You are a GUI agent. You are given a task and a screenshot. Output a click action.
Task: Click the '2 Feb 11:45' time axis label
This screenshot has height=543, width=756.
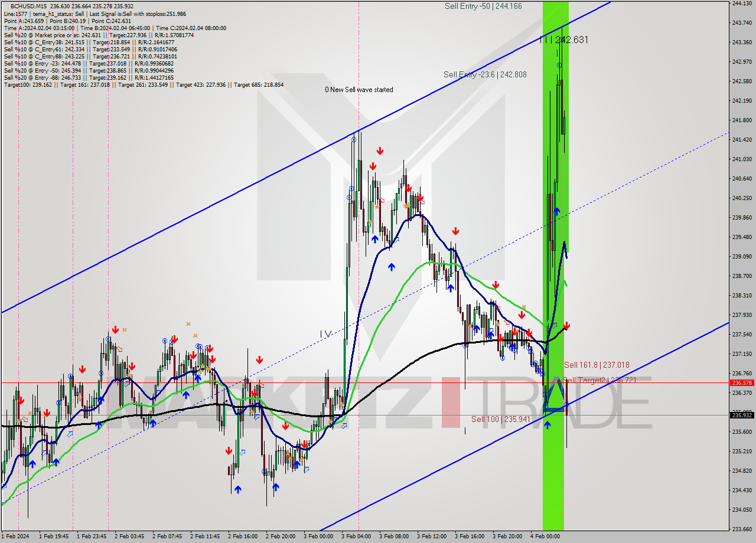(205, 537)
